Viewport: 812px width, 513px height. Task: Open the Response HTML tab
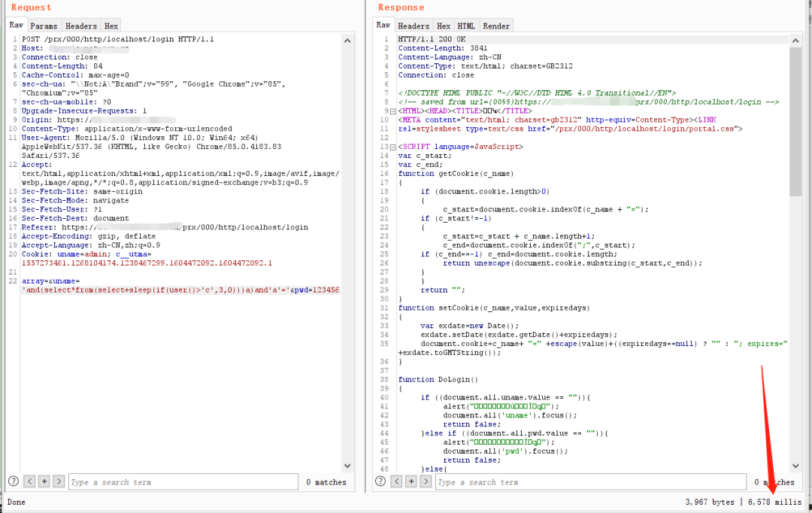[x=466, y=26]
